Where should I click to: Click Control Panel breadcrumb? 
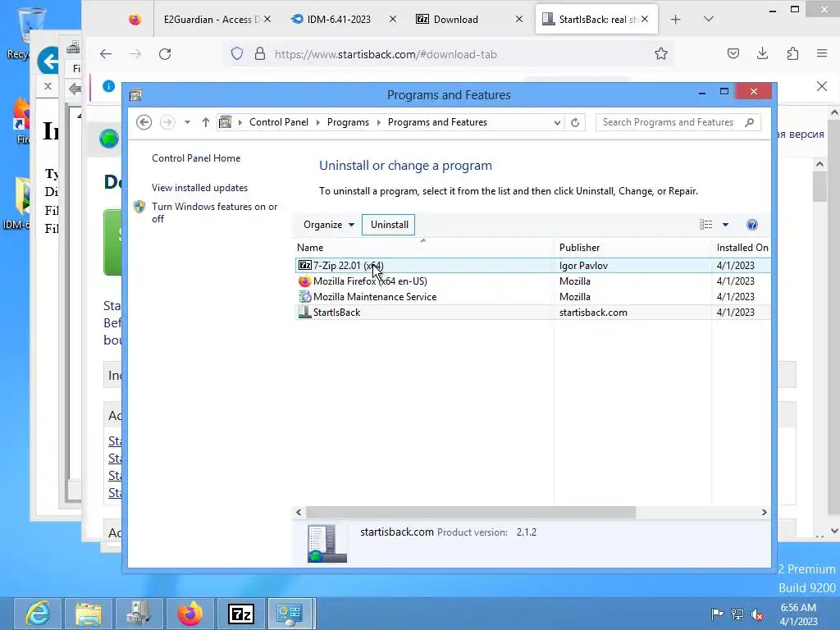tap(279, 122)
